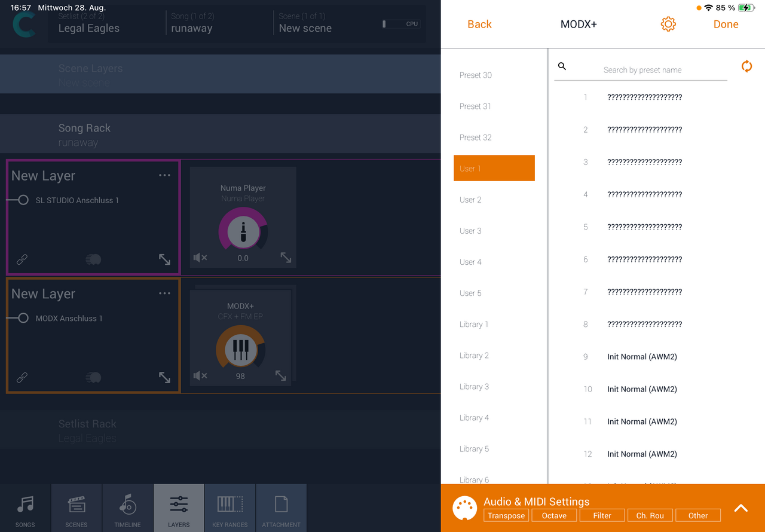This screenshot has height=532, width=765.
Task: Open the Octave settings
Action: (x=554, y=515)
